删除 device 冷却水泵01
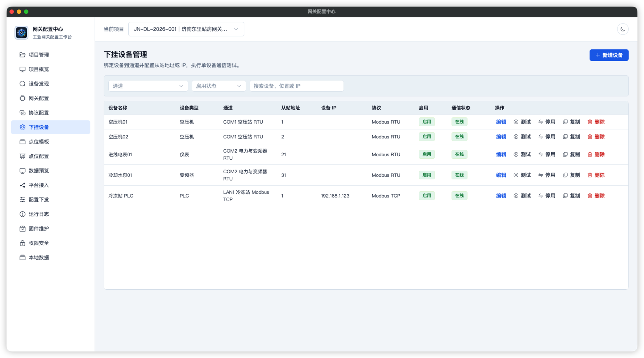The image size is (644, 358). (x=596, y=175)
